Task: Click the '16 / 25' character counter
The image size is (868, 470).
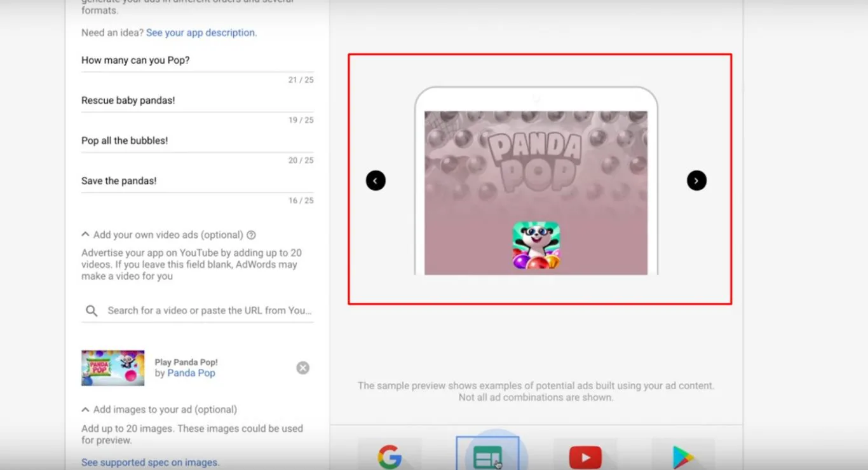Action: tap(301, 200)
